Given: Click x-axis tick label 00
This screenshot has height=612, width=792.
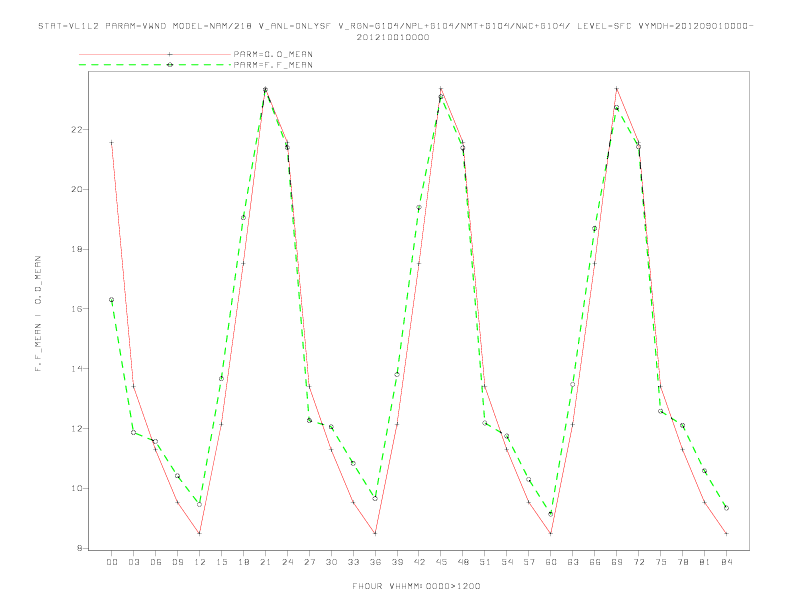Looking at the screenshot, I should 112,562.
